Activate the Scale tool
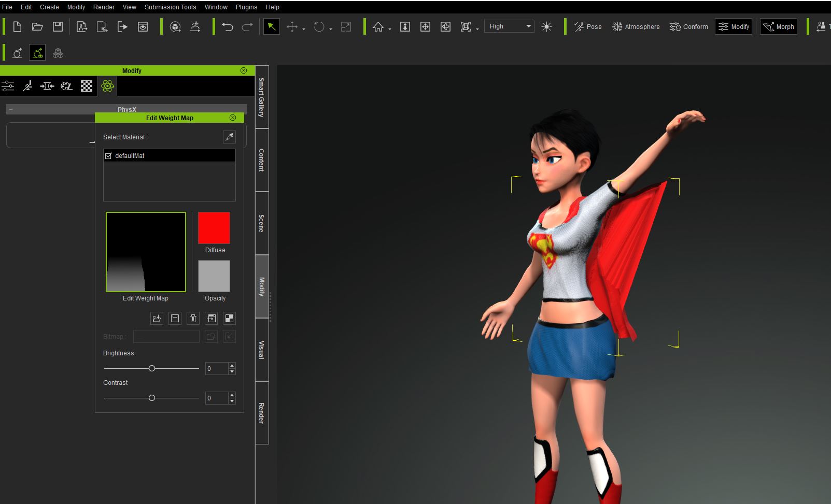The height and width of the screenshot is (504, 831). click(x=346, y=27)
